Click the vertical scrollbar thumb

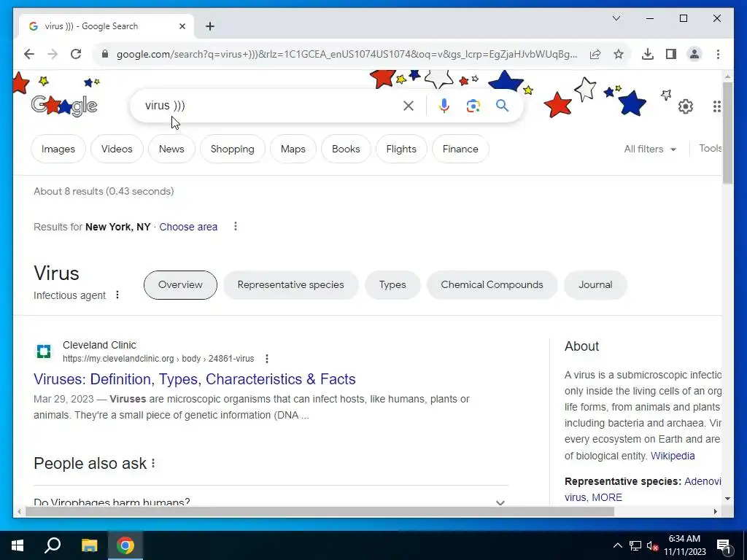(727, 133)
